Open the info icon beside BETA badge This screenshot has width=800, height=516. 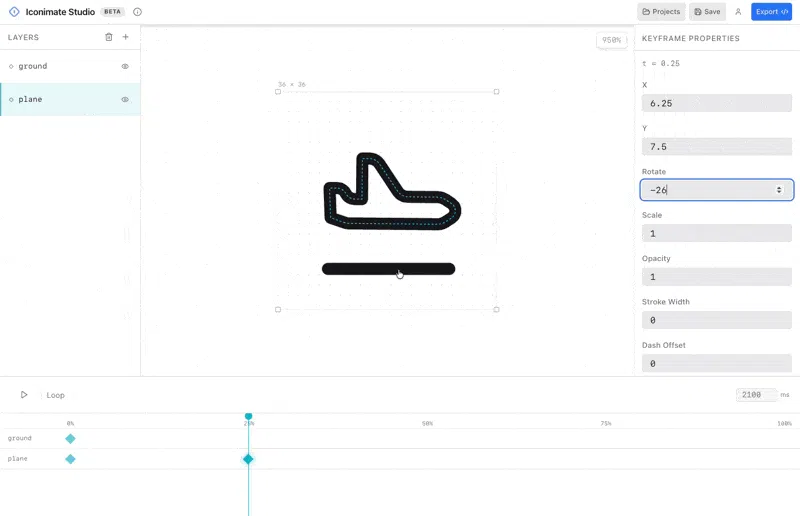pyautogui.click(x=137, y=12)
